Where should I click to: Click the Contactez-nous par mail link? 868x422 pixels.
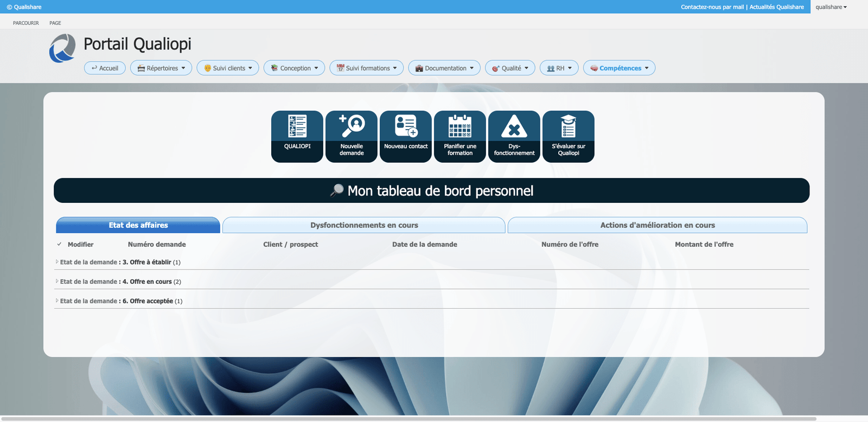click(x=712, y=7)
